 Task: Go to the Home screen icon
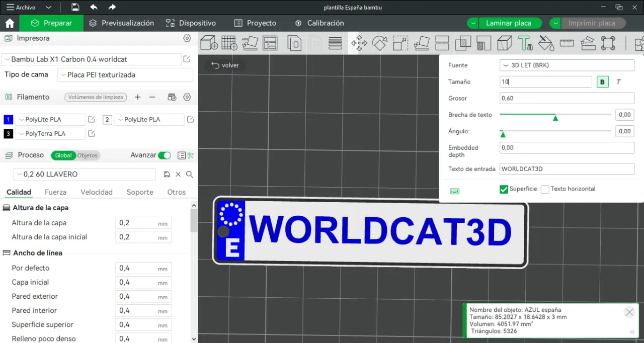(10, 23)
